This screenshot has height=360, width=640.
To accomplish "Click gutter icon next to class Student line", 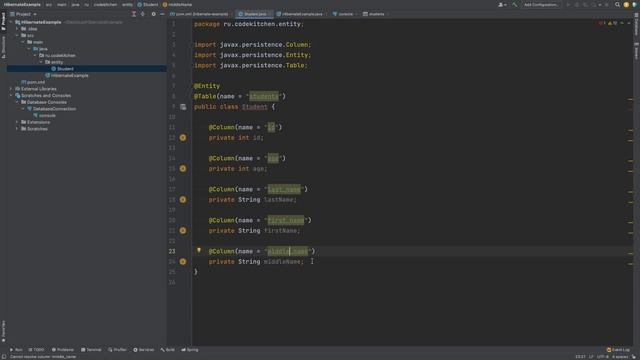I will point(183,107).
